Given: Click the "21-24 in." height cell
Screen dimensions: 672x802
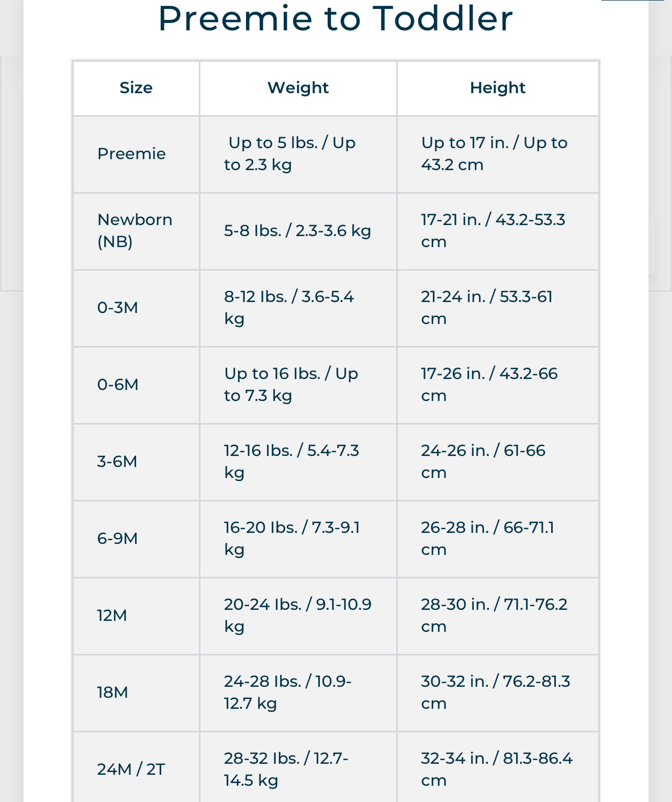Looking at the screenshot, I should [487, 308].
